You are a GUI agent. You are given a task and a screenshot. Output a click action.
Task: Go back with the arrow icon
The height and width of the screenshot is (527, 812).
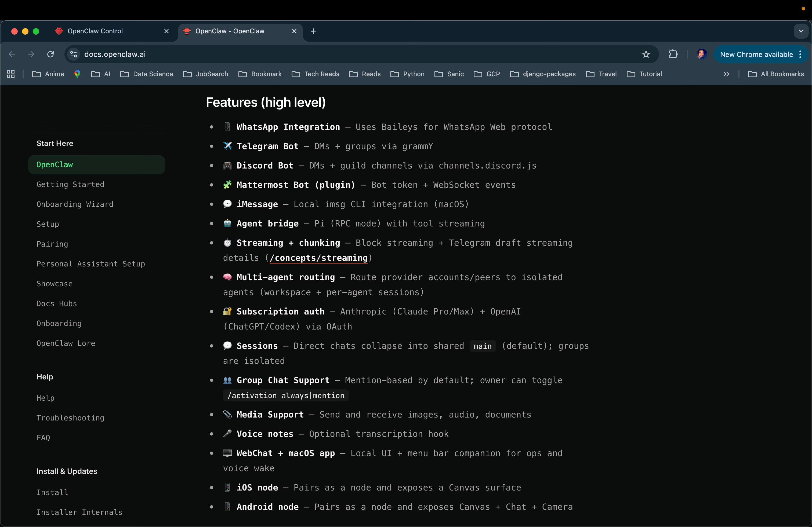click(12, 54)
